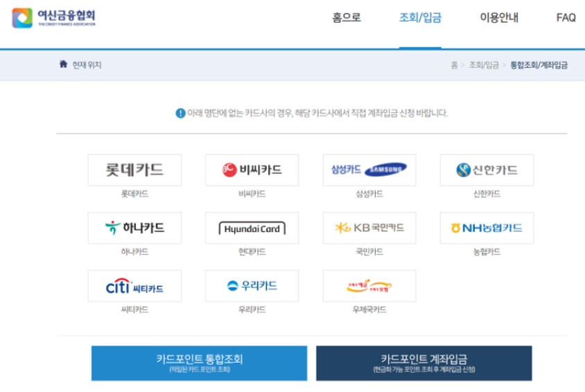Click the 통합조회/계좌입금 breadcrumb
This screenshot has width=585, height=392.
point(539,65)
